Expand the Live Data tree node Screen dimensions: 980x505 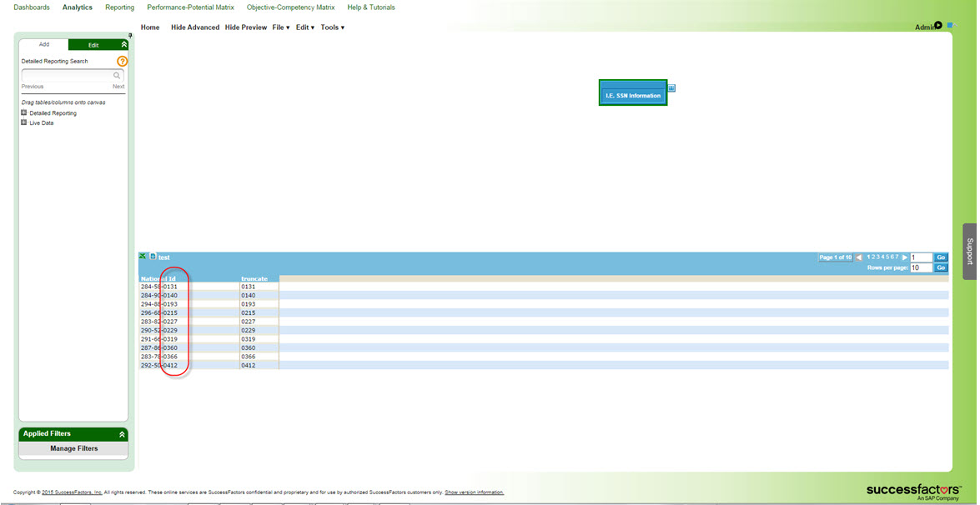[x=24, y=123]
